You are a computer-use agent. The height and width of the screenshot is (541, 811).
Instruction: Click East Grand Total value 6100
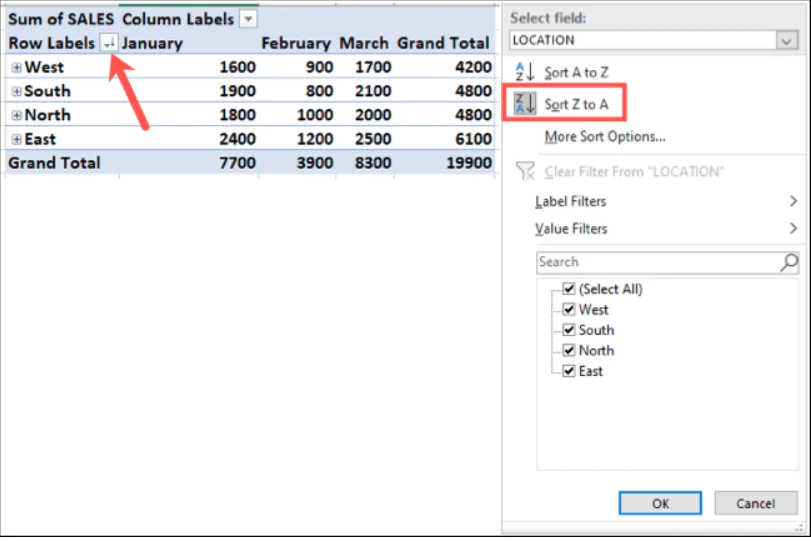(x=473, y=139)
